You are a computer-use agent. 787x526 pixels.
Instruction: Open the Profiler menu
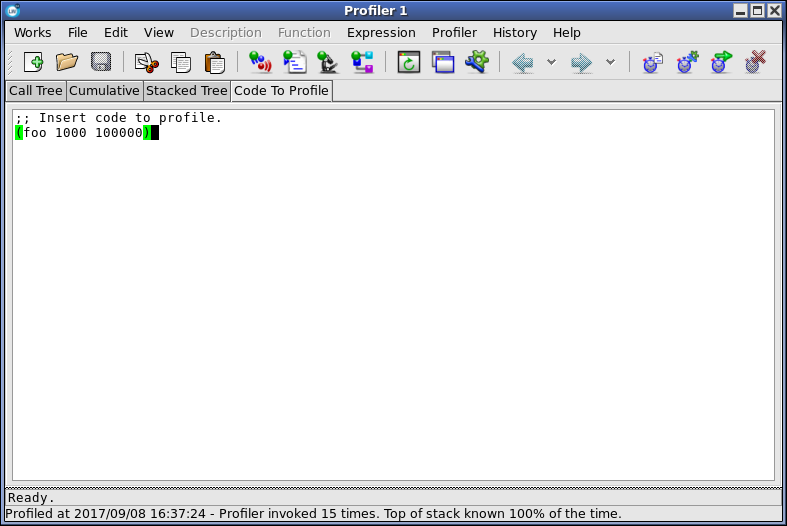tap(454, 33)
